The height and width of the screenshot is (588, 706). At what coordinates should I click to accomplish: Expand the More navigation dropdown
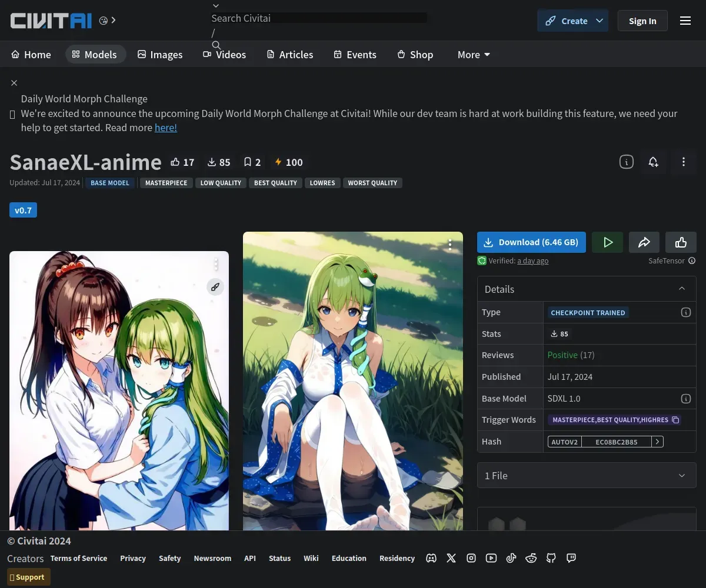click(474, 55)
